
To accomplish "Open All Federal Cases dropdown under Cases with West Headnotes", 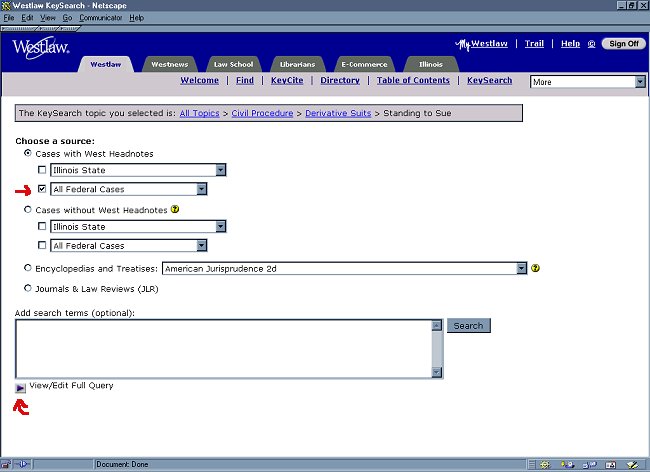I will 129,189.
